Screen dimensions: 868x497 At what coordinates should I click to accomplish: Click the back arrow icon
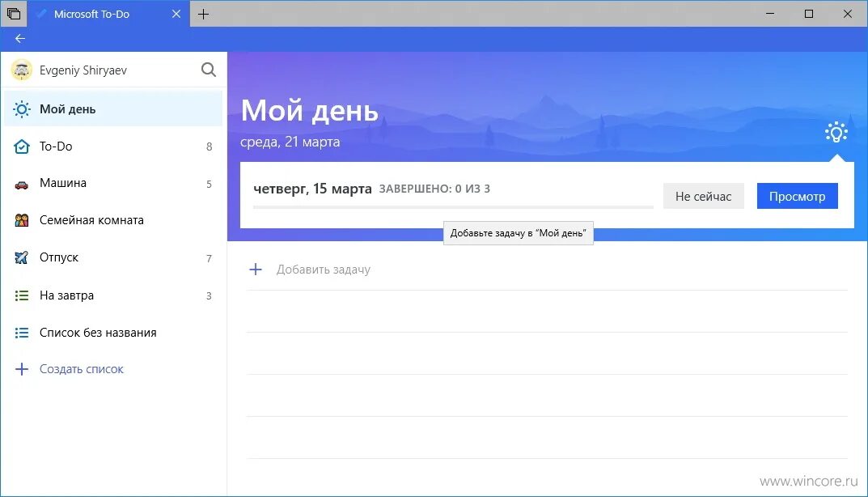pyautogui.click(x=20, y=38)
